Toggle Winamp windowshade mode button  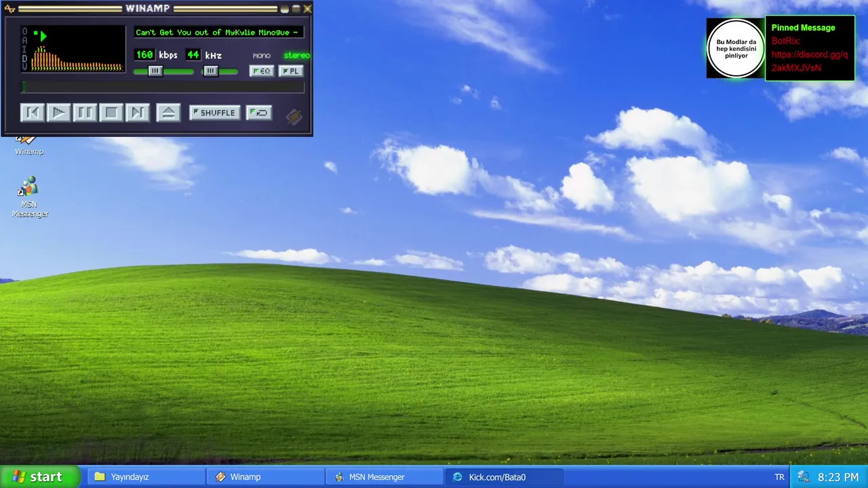click(296, 9)
